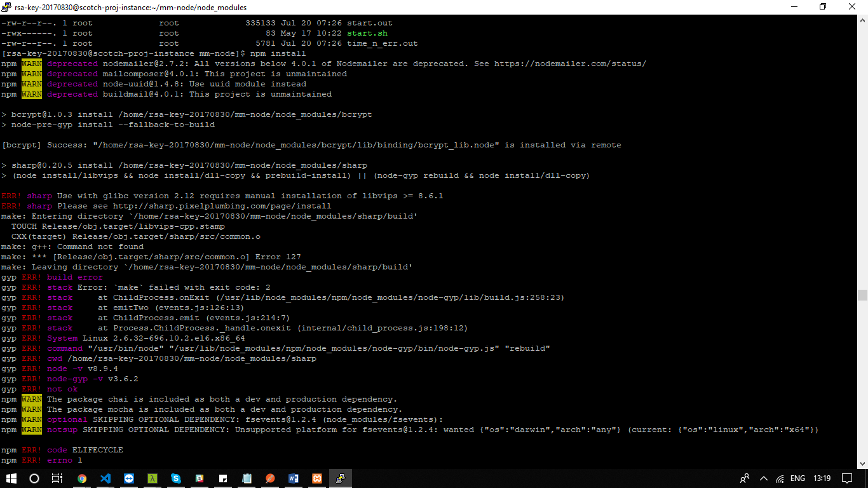
Task: Select the active PuTTY taskbar icon
Action: (340, 478)
